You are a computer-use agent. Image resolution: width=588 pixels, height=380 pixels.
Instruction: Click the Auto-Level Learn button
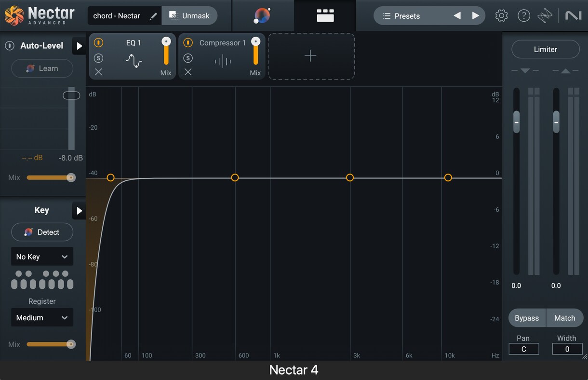click(x=42, y=68)
